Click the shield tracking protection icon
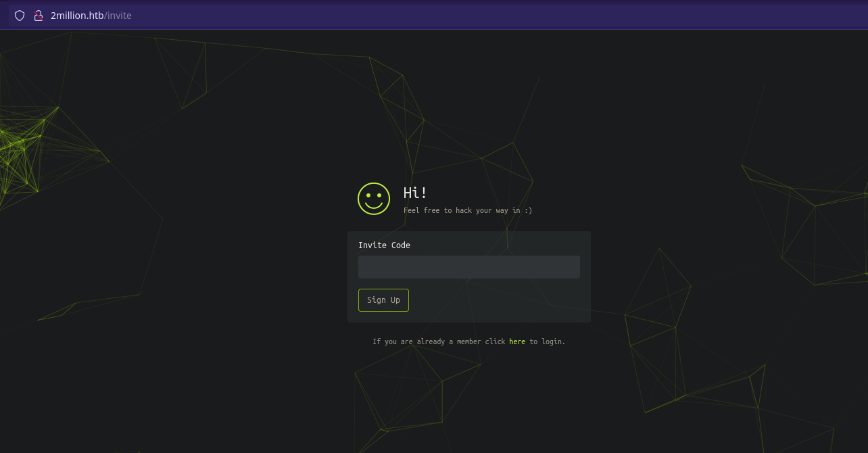Screen dimensions: 868x453 20,16
